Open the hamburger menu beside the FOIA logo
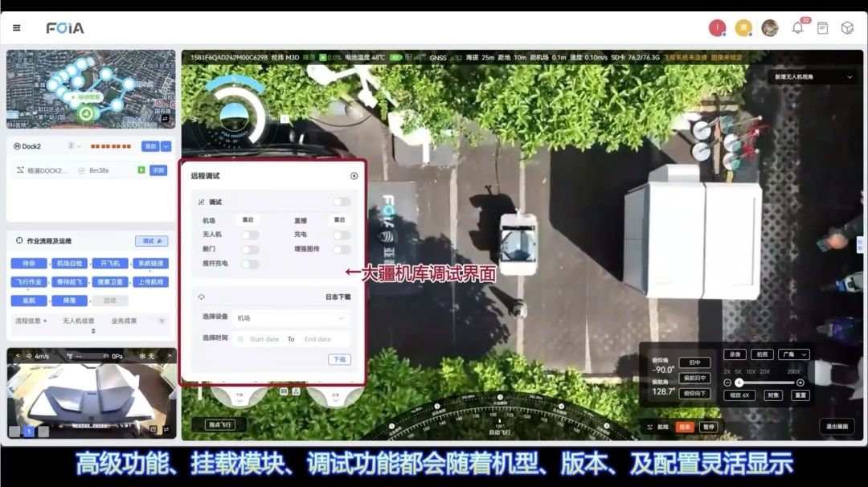The image size is (868, 487). pos(16,28)
